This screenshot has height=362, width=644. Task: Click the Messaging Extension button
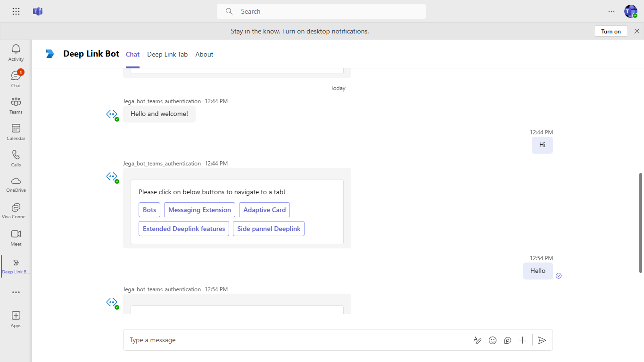(x=199, y=210)
